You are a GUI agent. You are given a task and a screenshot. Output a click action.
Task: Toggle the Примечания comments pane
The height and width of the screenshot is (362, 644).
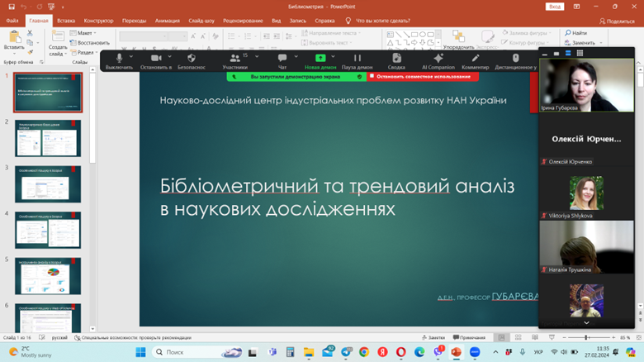[x=468, y=337]
